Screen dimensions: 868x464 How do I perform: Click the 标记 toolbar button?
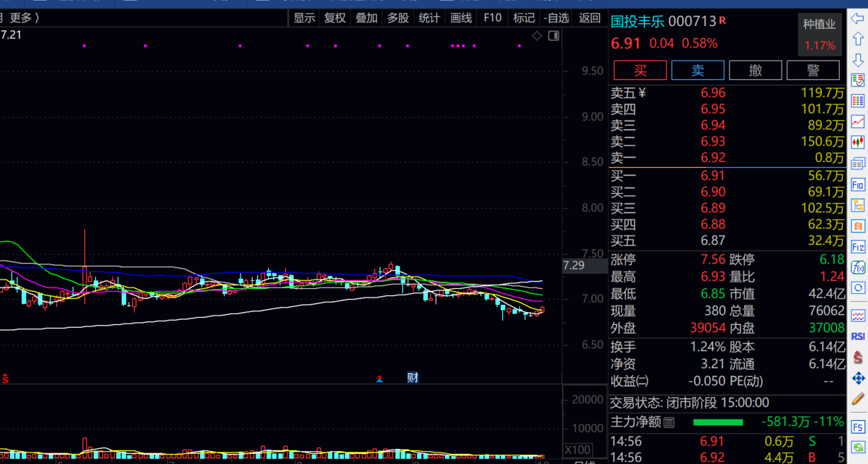click(x=524, y=18)
